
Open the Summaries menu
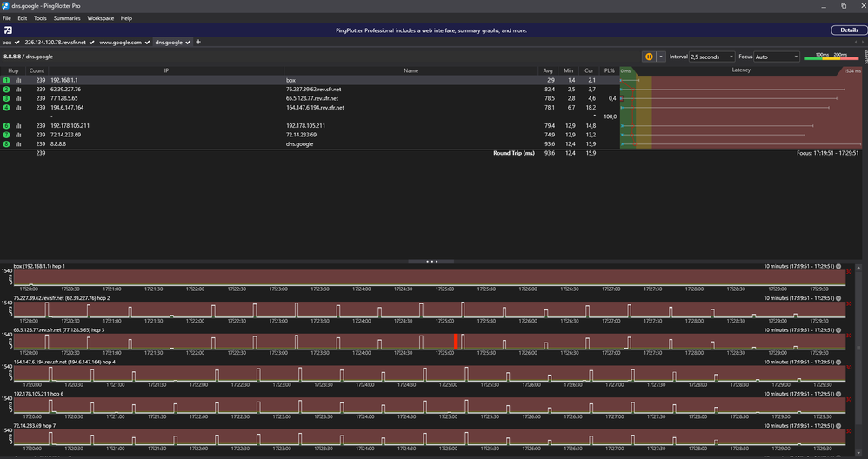point(67,18)
